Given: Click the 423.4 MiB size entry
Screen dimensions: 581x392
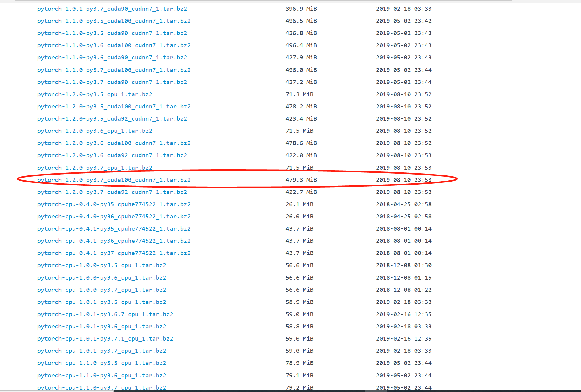Looking at the screenshot, I should point(301,119).
